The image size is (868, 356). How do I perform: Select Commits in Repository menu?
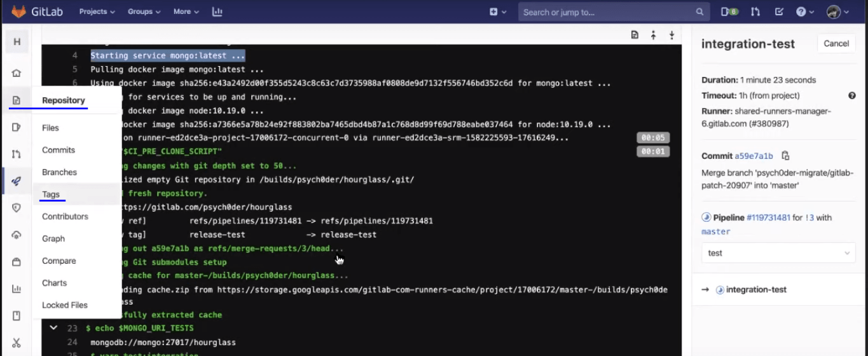pyautogui.click(x=59, y=150)
